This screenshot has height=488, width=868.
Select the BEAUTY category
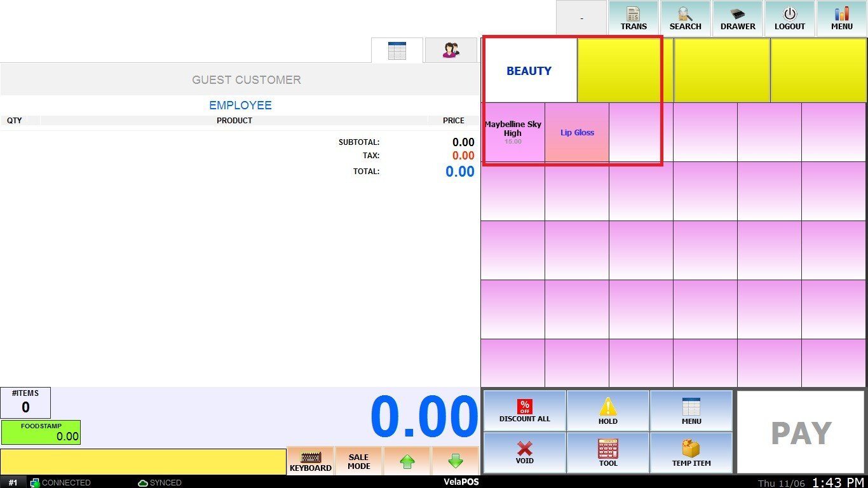click(x=529, y=71)
